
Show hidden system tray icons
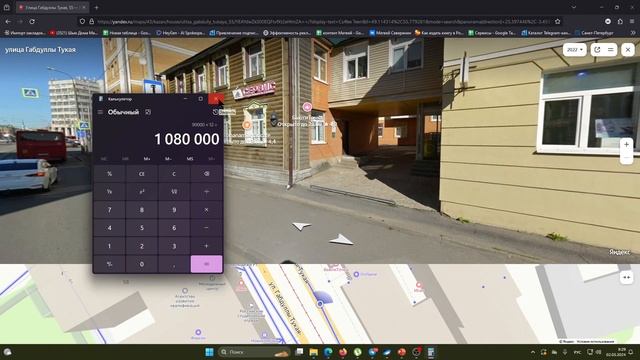click(x=533, y=352)
